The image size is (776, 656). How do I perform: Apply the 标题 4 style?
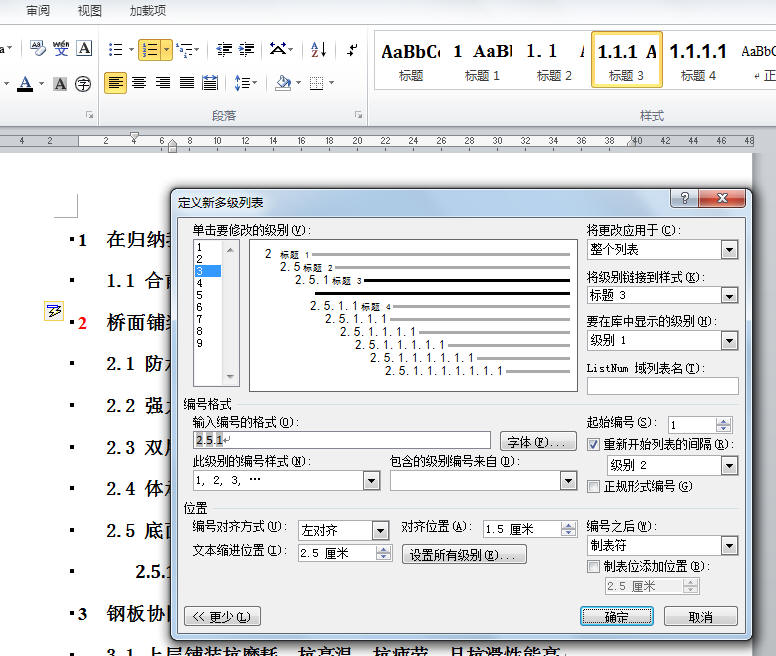click(x=698, y=61)
